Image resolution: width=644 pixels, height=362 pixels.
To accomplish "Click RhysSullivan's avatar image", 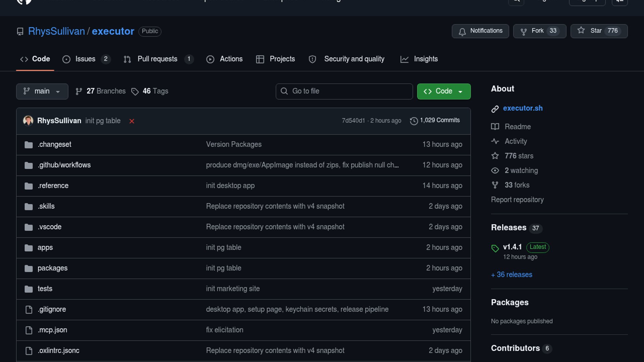I will [x=28, y=121].
